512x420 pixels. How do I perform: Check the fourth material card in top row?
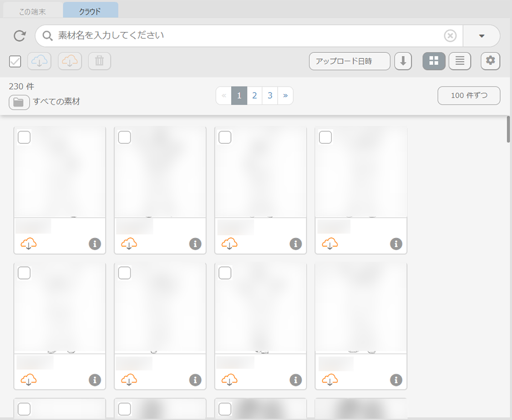(325, 137)
